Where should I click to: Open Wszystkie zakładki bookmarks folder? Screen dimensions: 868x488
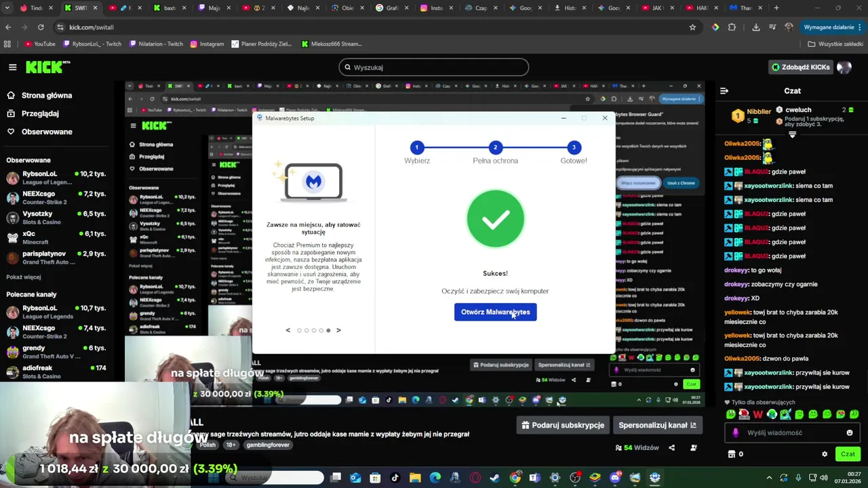click(x=835, y=44)
